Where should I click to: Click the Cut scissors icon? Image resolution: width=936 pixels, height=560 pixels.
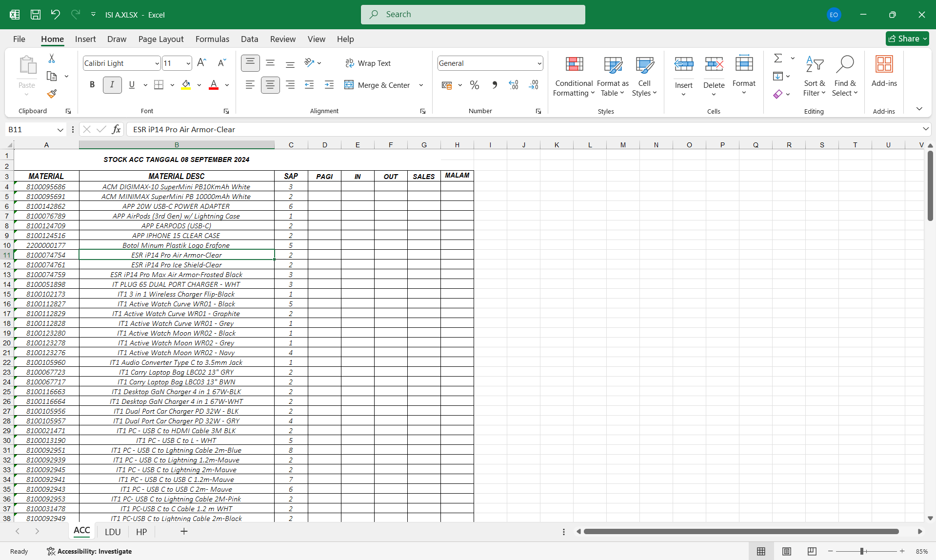click(x=52, y=59)
